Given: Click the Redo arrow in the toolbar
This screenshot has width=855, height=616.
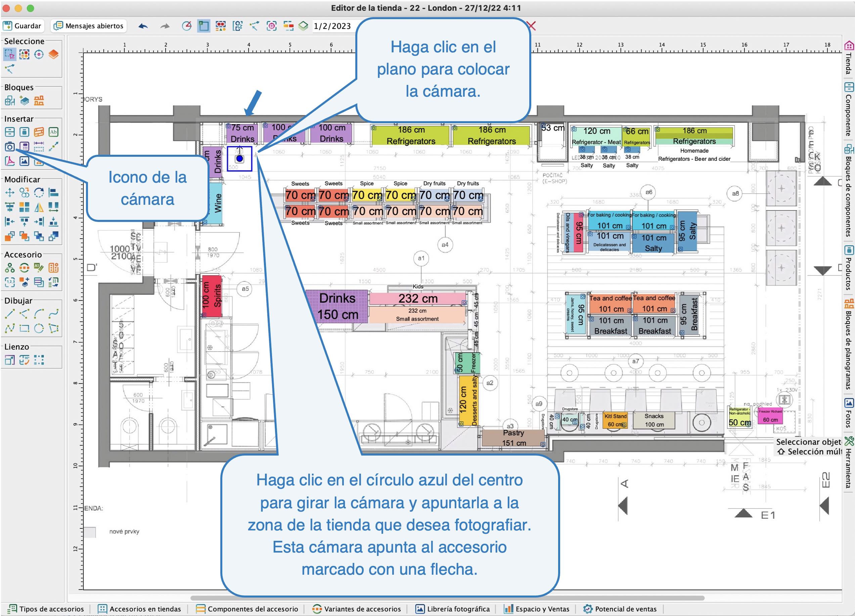Looking at the screenshot, I should point(165,26).
